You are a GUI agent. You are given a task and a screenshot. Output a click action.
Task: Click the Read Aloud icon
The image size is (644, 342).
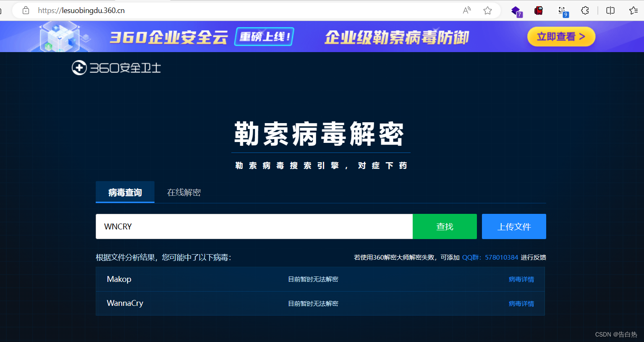click(467, 11)
